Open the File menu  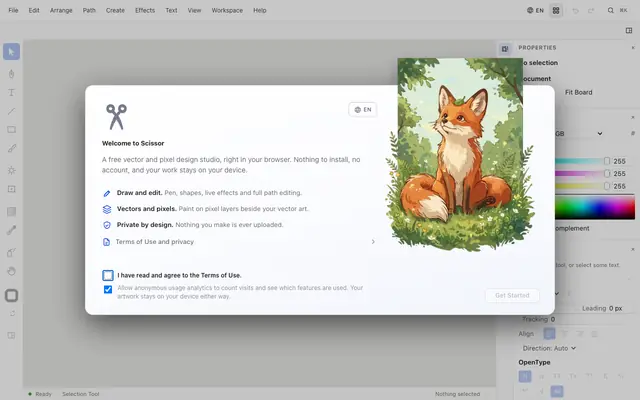coord(13,11)
